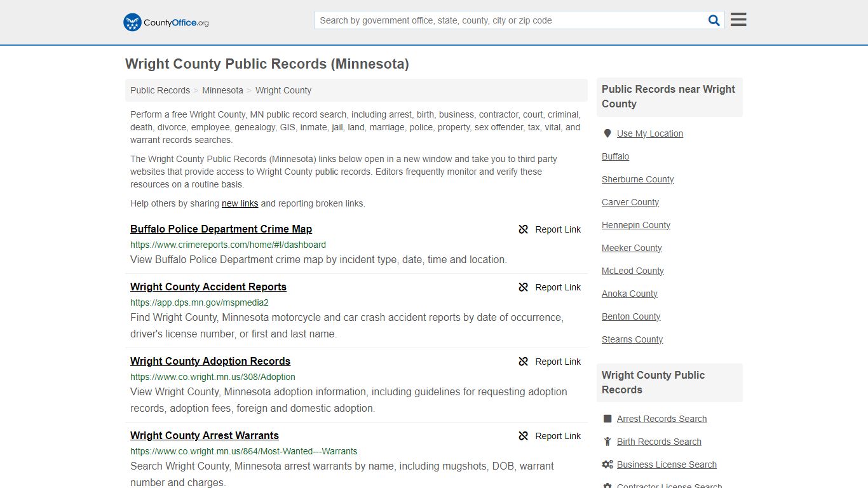Click the Business License Search gears icon

607,464
